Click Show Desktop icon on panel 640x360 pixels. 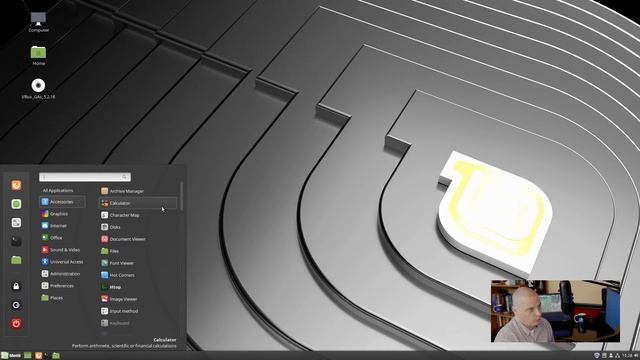click(x=28, y=356)
